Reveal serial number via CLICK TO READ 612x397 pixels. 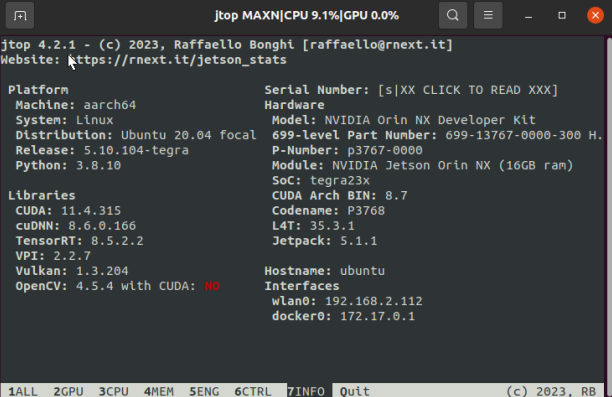pos(468,90)
